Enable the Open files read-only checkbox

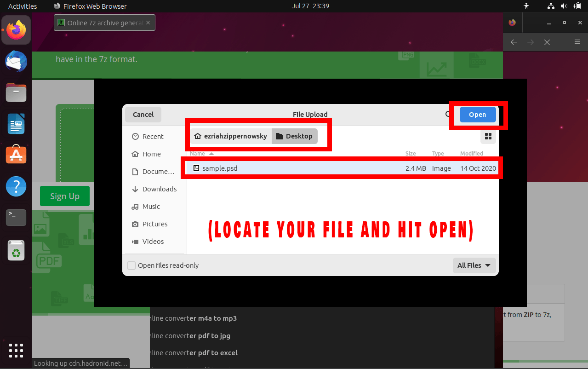coord(131,265)
